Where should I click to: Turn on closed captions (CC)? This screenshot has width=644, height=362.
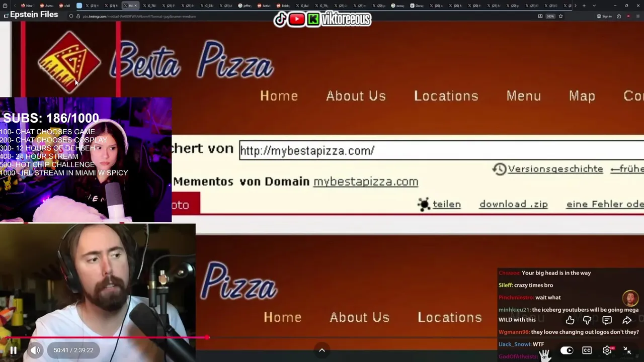tap(587, 350)
